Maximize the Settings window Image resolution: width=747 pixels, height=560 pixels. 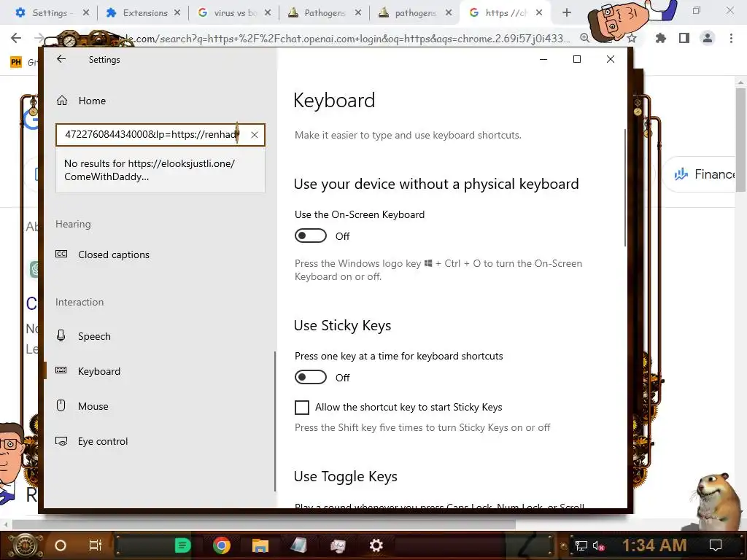pyautogui.click(x=577, y=59)
